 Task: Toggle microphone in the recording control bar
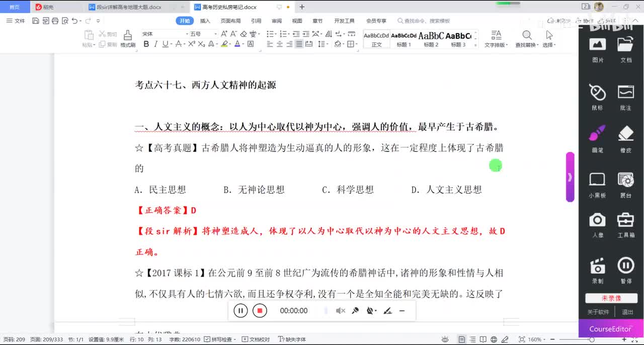tap(355, 311)
